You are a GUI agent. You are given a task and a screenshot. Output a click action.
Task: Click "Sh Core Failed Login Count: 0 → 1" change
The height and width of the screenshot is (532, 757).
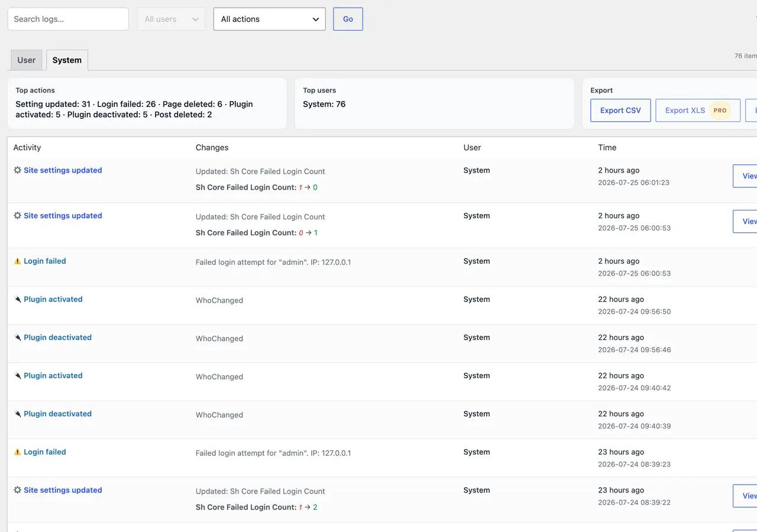click(x=257, y=233)
